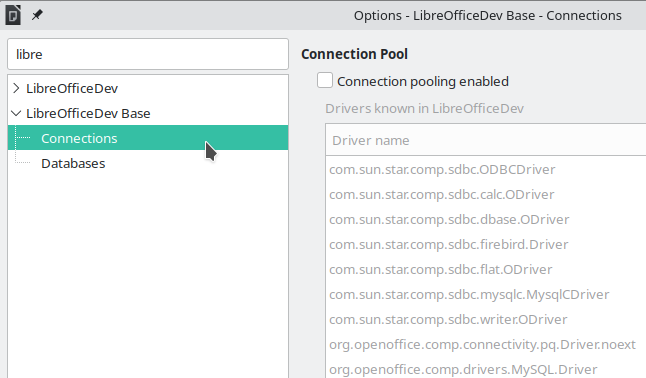Click the search field containing 'libre'
The height and width of the screenshot is (378, 646).
click(x=148, y=54)
